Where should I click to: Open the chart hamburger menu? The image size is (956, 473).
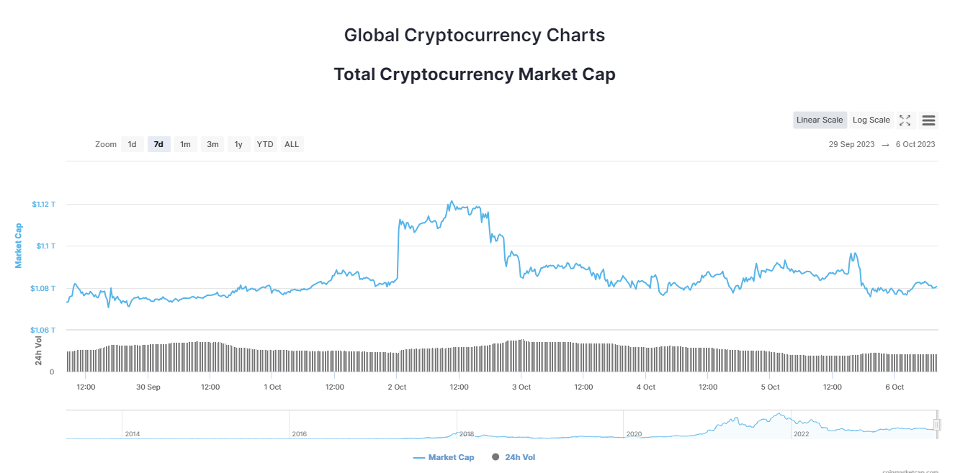(x=928, y=120)
